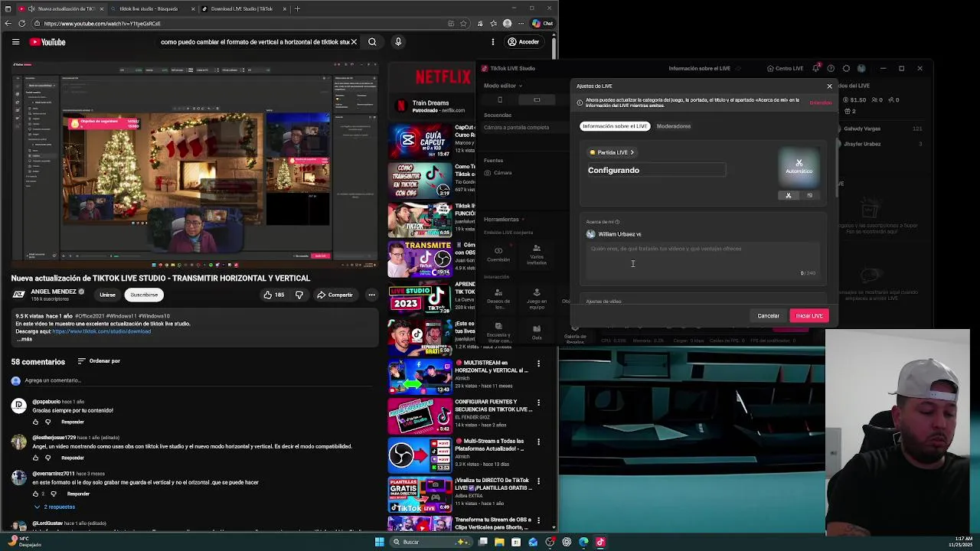Open more actions menu beside Compartir
The height and width of the screenshot is (551, 980).
pyautogui.click(x=371, y=295)
